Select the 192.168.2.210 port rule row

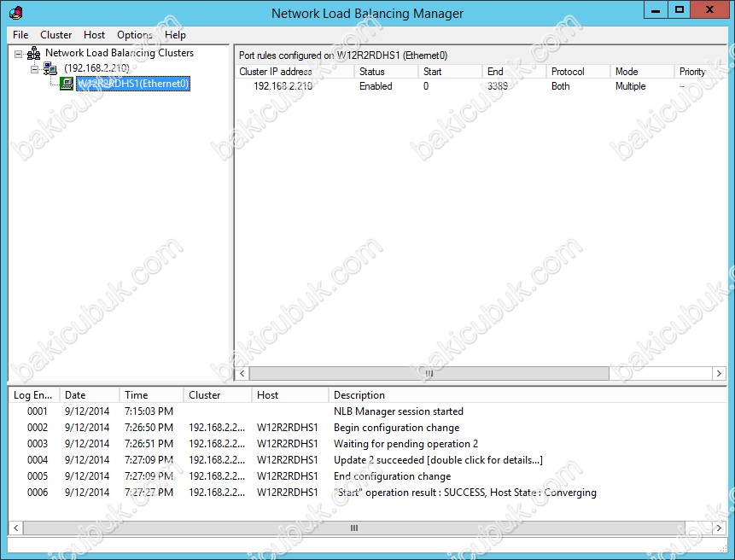tap(481, 86)
